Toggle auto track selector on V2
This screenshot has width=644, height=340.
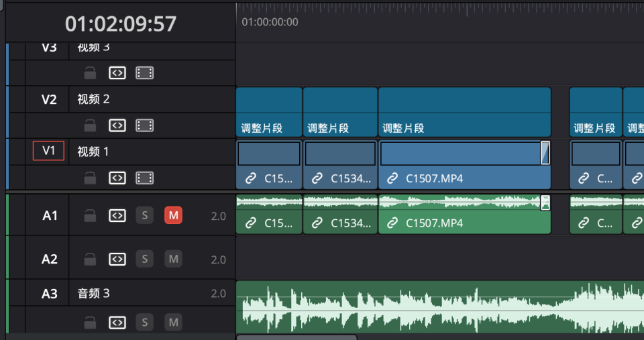[117, 125]
